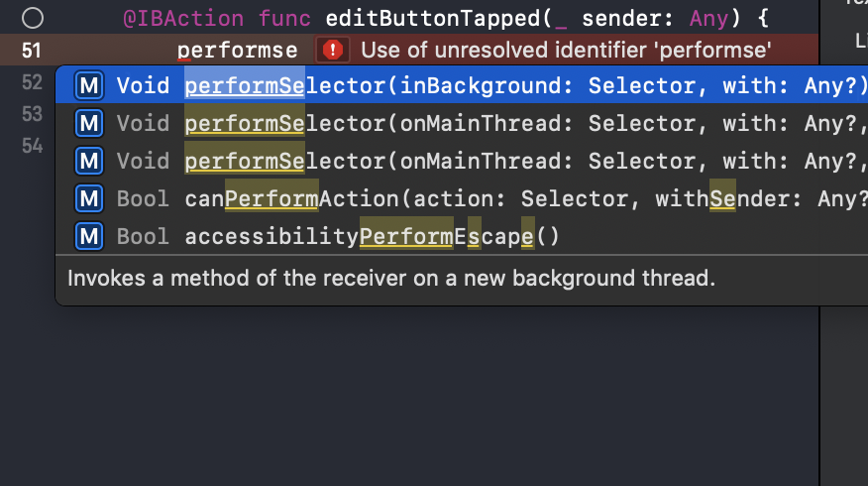Click the Any type in the function signature

click(x=708, y=20)
